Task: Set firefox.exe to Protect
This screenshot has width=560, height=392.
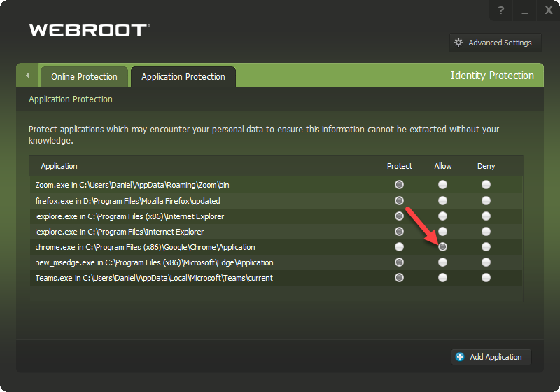Action: coord(399,201)
